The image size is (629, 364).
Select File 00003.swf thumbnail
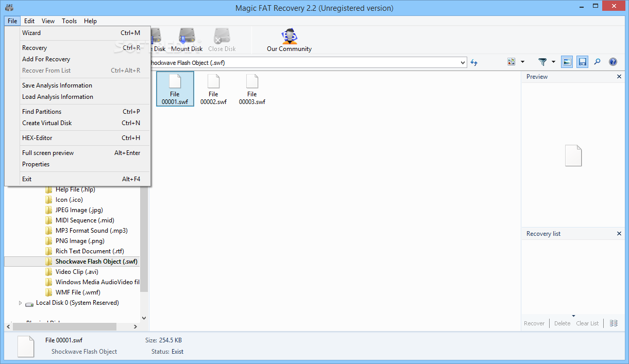coord(252,89)
